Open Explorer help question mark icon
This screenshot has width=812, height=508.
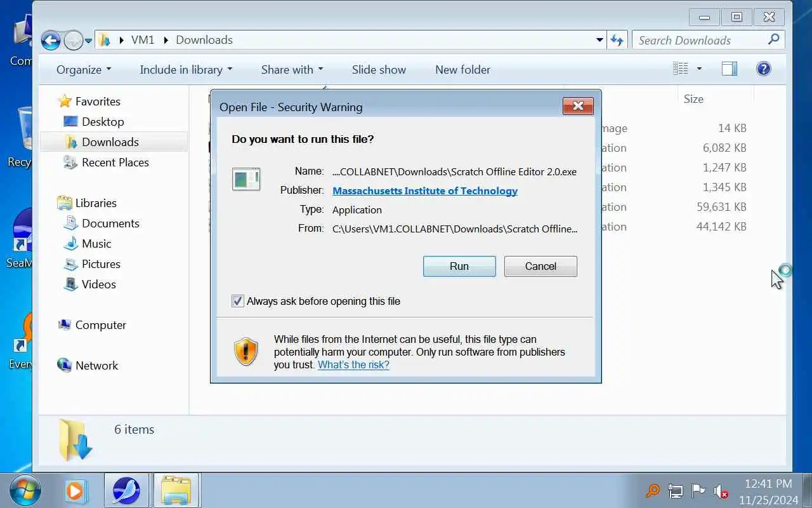[764, 69]
